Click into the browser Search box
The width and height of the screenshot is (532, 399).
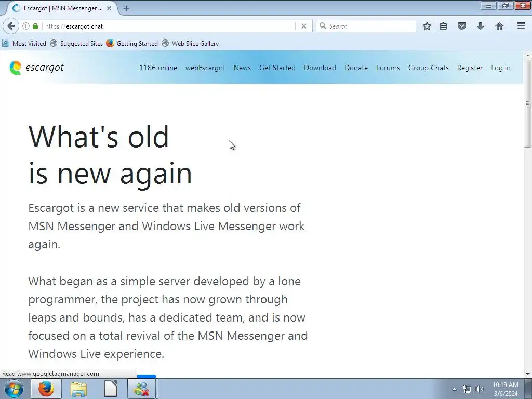tap(366, 26)
